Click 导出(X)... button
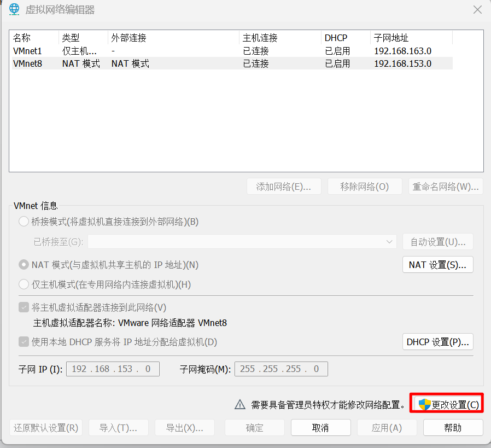Image resolution: width=491 pixels, height=448 pixels. 185,428
